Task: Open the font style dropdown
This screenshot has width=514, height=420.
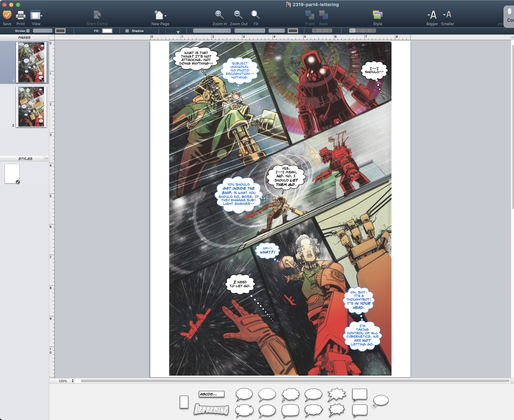Action: click(250, 31)
